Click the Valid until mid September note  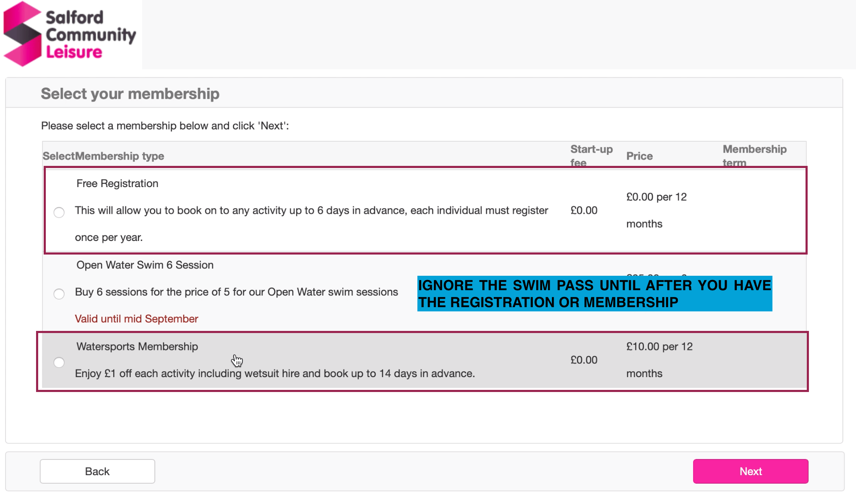click(136, 319)
